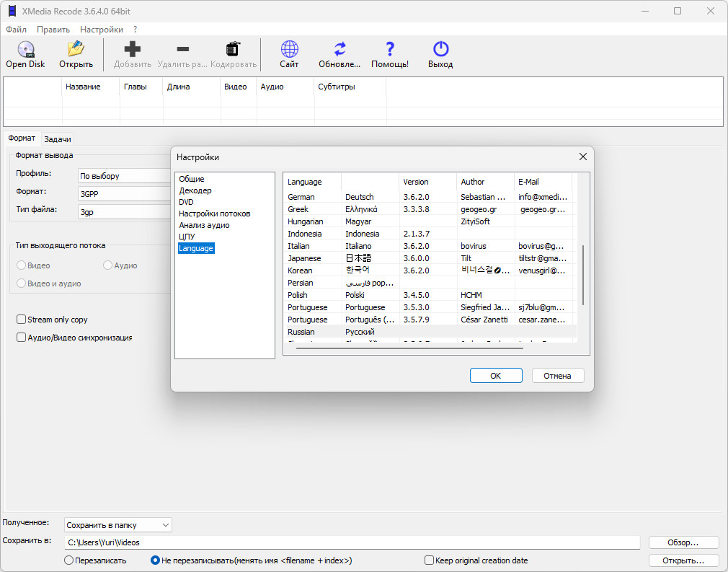Toggle Stream only copy checkbox
This screenshot has height=572, width=728.
point(21,320)
